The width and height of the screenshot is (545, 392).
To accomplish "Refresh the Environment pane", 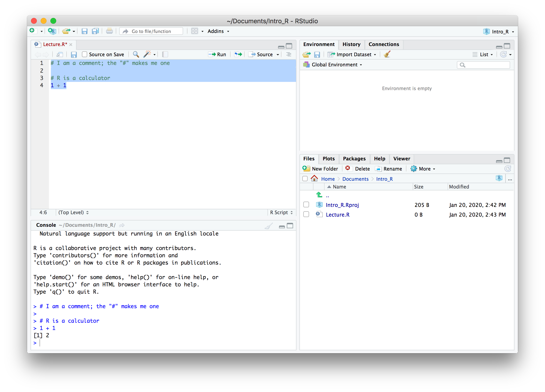I will point(504,54).
